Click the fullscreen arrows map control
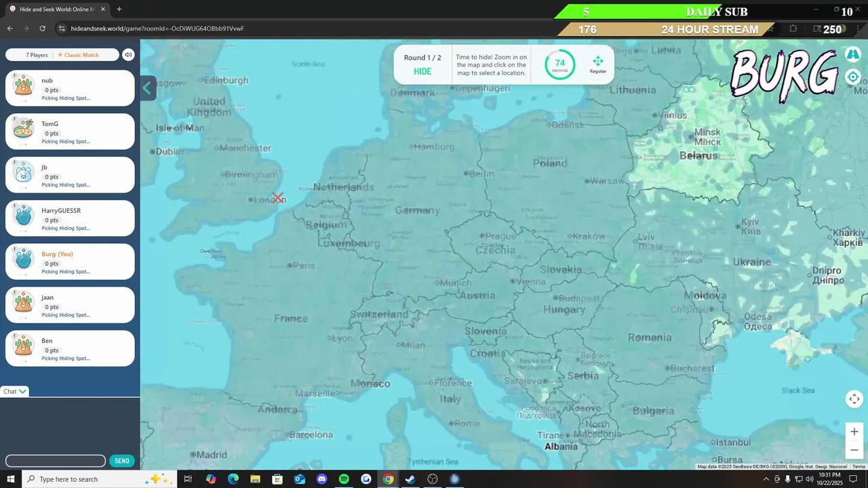Image resolution: width=868 pixels, height=488 pixels. tap(854, 399)
